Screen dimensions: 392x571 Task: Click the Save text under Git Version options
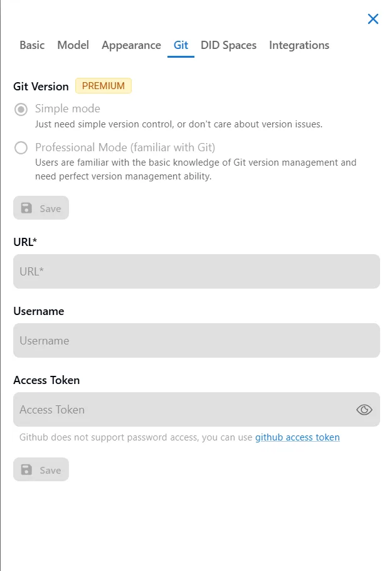tap(50, 209)
